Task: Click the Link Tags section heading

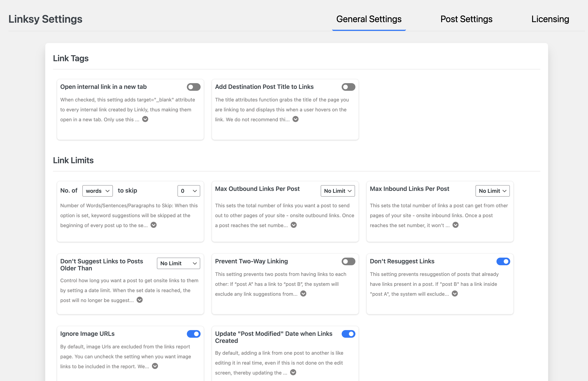Action: tap(71, 58)
